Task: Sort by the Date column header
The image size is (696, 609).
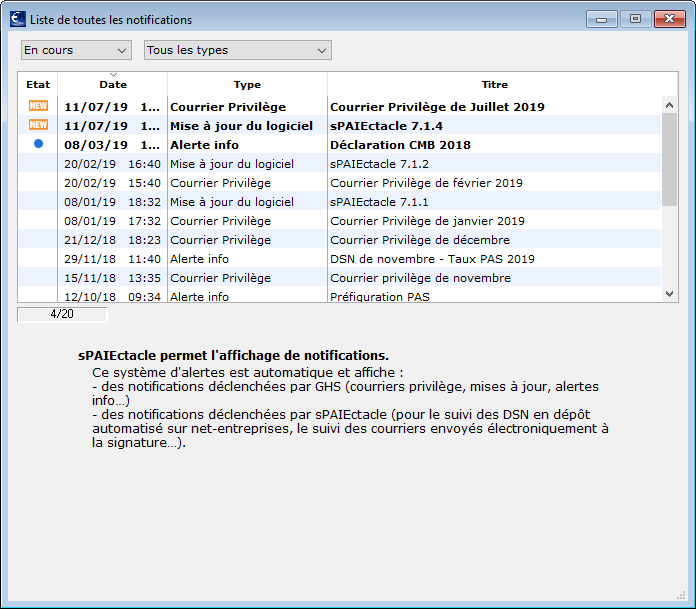Action: tap(113, 84)
